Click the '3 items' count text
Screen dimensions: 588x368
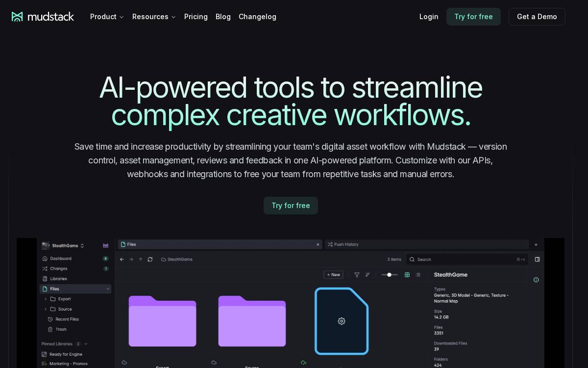394,260
